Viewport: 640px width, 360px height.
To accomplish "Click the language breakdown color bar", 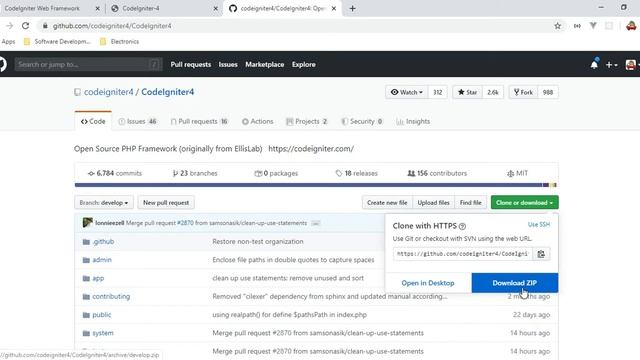I will click(x=316, y=185).
